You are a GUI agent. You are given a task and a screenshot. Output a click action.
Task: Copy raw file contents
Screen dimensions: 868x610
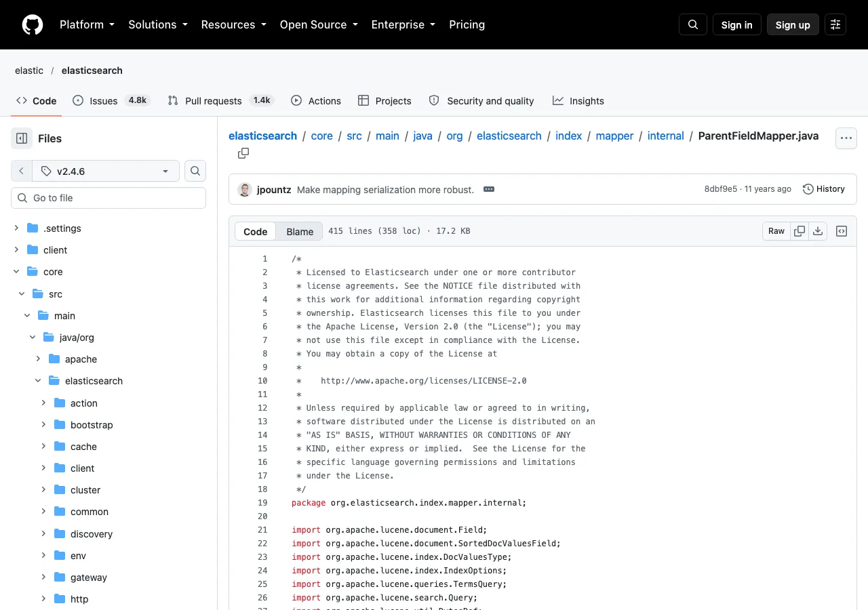[800, 231]
